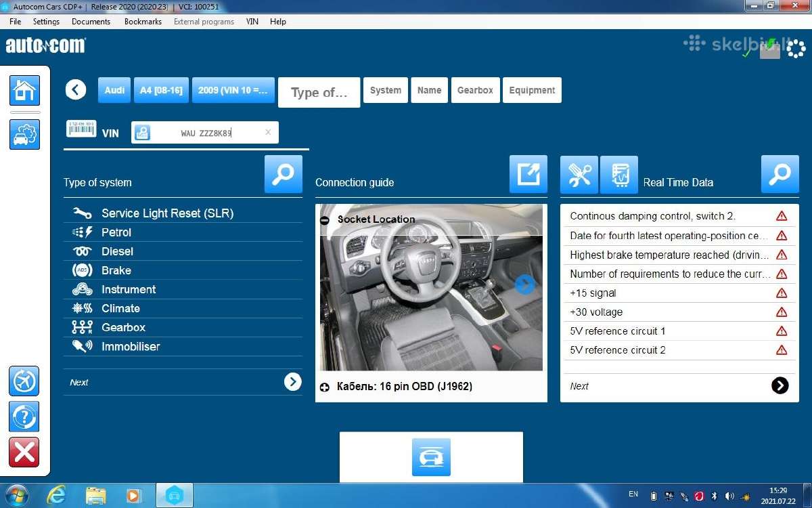The image size is (812, 508).
Task: Click the VIN lookup icon inside field
Action: pyautogui.click(x=142, y=133)
